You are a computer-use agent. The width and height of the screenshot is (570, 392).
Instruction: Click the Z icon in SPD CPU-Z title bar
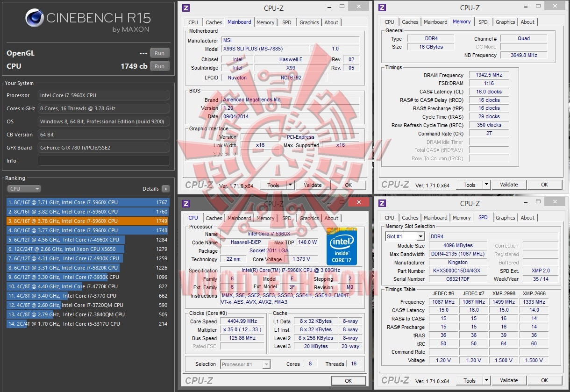[382, 203]
